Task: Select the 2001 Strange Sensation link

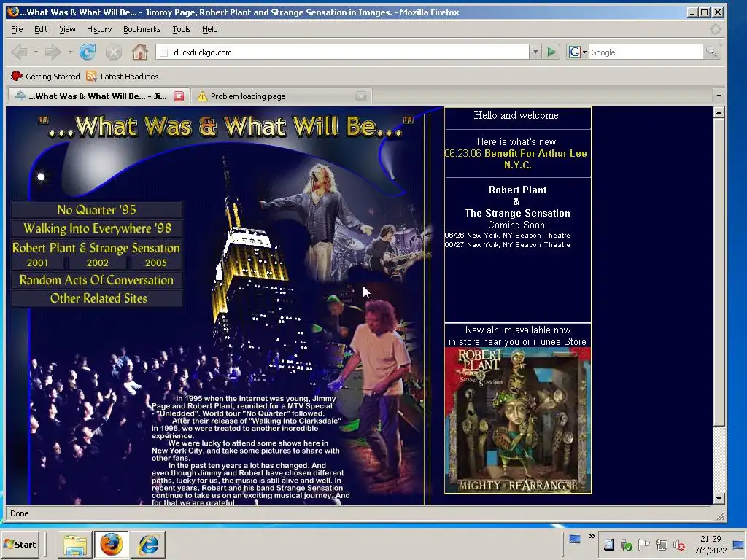Action: coord(37,262)
